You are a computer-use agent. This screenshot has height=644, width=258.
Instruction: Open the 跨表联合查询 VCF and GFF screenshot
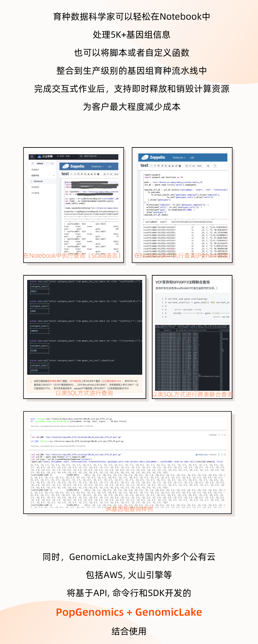[192, 337]
